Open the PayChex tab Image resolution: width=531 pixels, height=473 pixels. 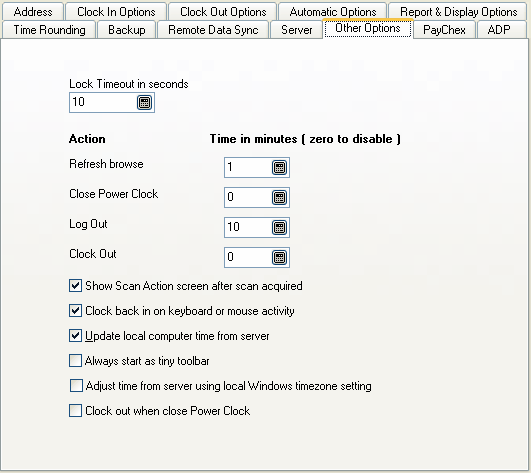click(444, 29)
